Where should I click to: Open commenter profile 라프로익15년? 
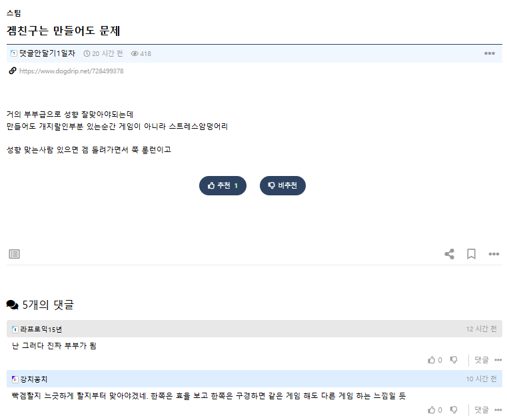click(x=41, y=329)
